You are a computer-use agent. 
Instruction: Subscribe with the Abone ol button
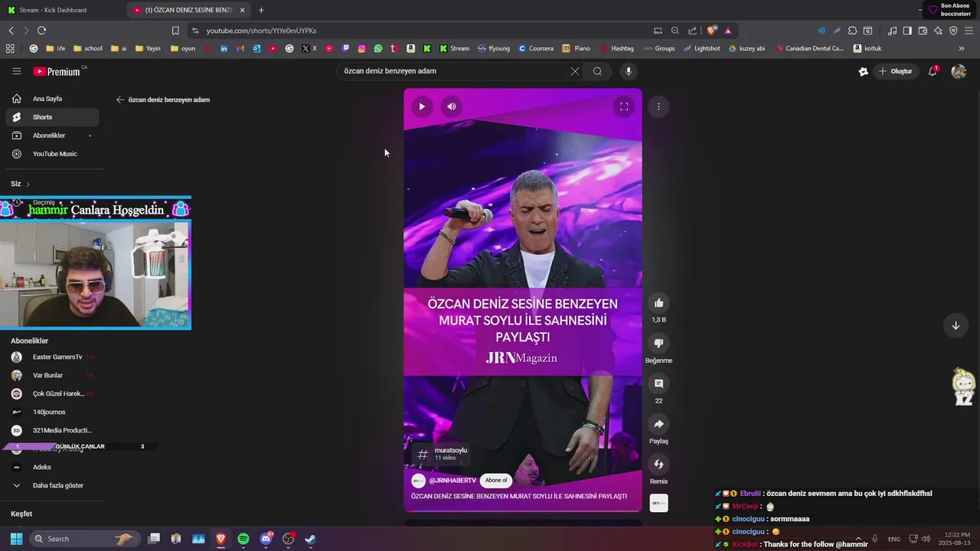pos(496,481)
